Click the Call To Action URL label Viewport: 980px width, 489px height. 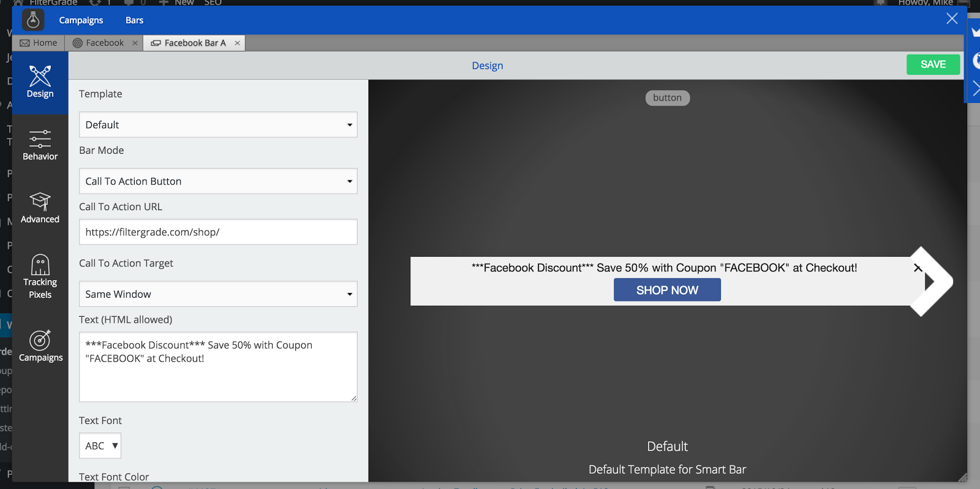click(x=121, y=207)
